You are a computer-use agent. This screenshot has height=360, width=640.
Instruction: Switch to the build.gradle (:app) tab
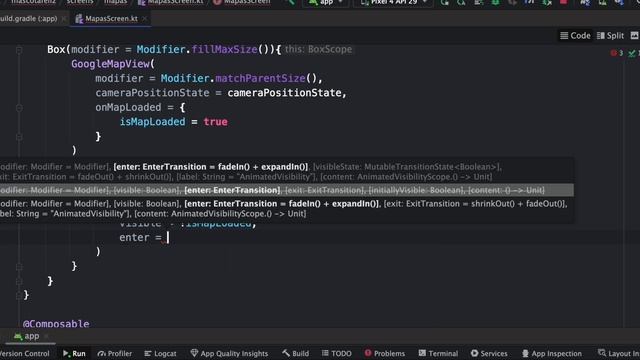pos(29,19)
